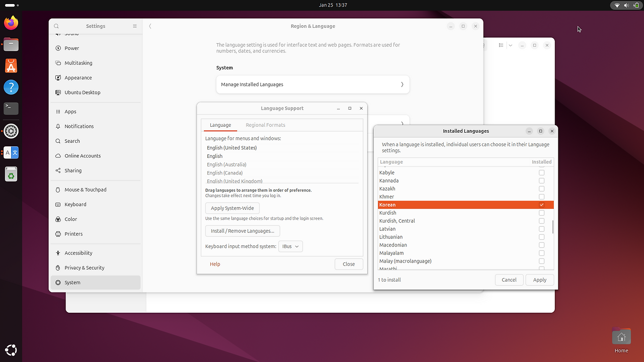Image resolution: width=644 pixels, height=362 pixels.
Task: Open Trash from the dock
Action: tap(11, 174)
